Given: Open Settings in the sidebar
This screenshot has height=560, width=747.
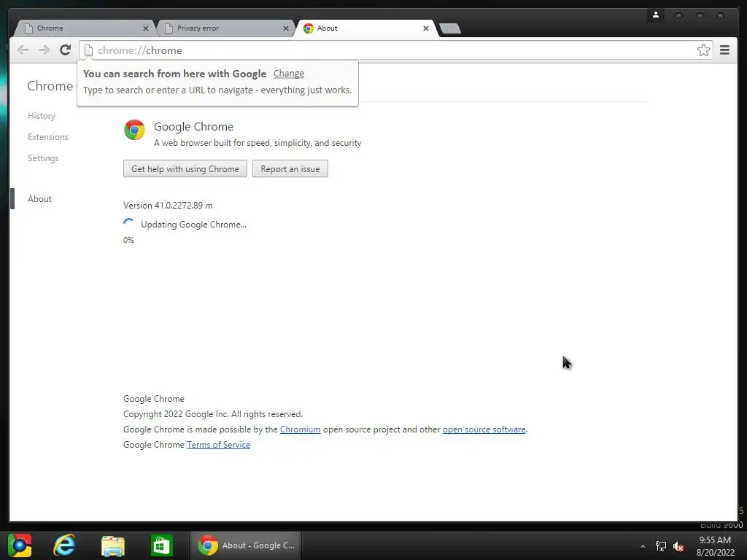Looking at the screenshot, I should tap(43, 157).
